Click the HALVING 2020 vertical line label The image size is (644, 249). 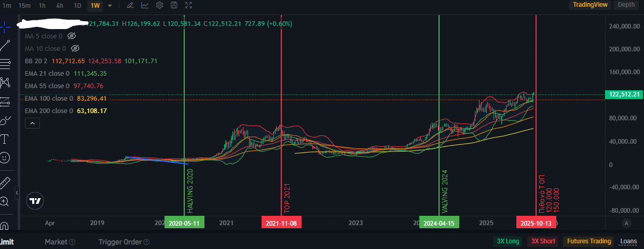point(190,191)
